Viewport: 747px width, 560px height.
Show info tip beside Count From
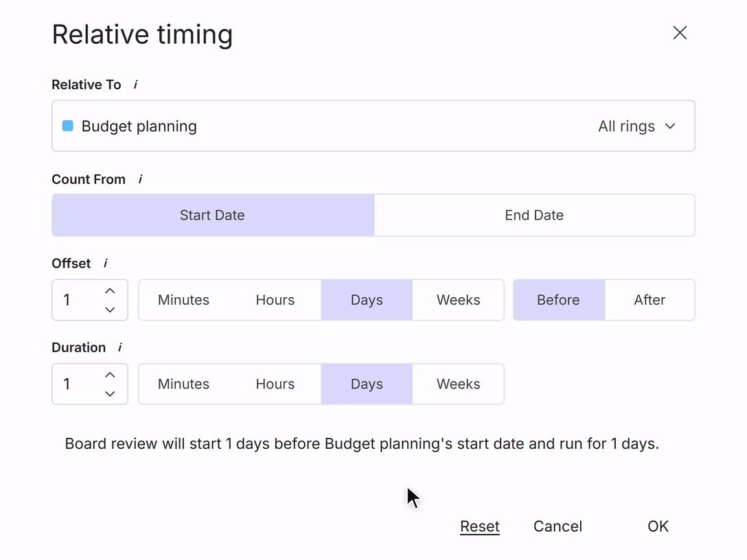coord(140,180)
